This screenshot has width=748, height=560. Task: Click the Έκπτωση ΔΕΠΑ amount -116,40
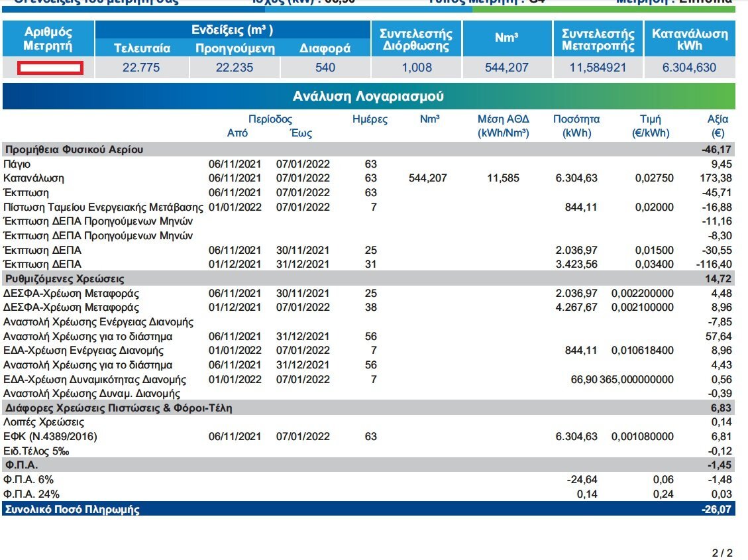click(x=714, y=264)
